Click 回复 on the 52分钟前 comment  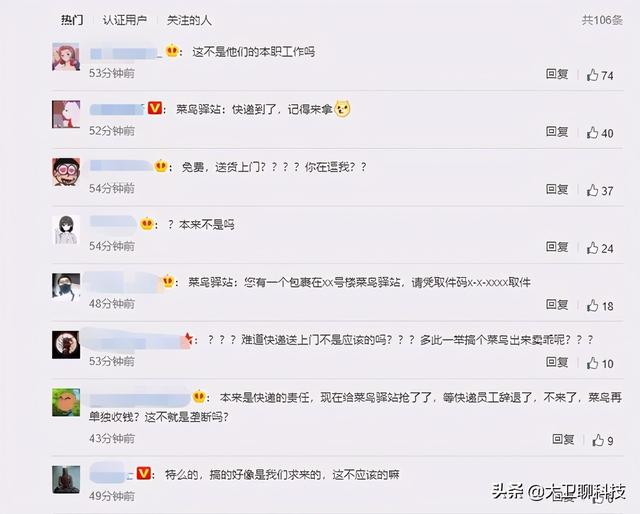pyautogui.click(x=557, y=131)
